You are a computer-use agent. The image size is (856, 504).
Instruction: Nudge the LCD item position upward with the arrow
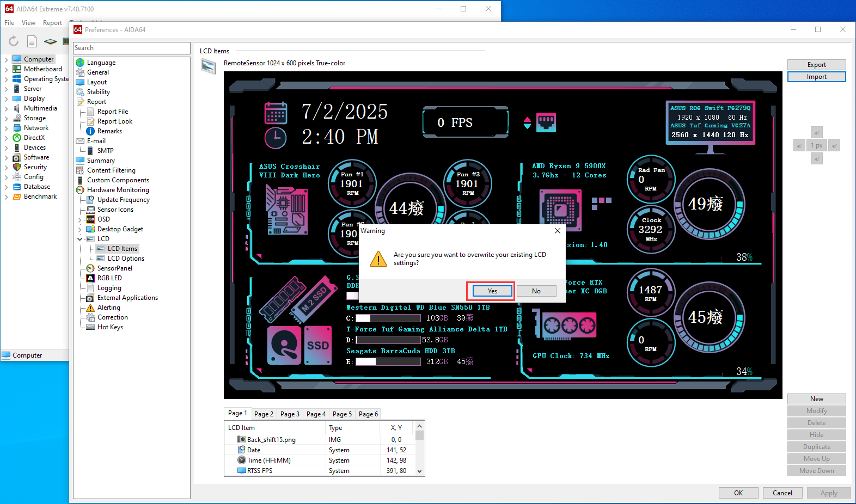coord(816,132)
